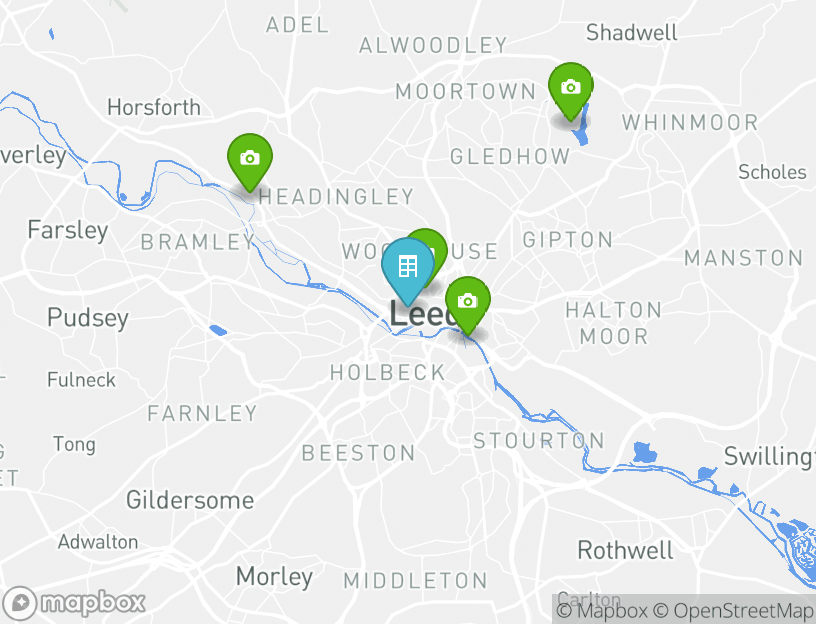Open the blue building marker over Leeds
This screenshot has height=624, width=816.
point(408,267)
